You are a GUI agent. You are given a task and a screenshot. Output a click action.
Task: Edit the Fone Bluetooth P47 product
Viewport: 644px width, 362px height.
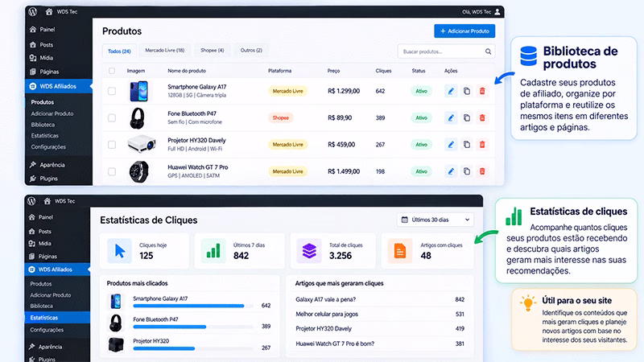click(x=451, y=117)
